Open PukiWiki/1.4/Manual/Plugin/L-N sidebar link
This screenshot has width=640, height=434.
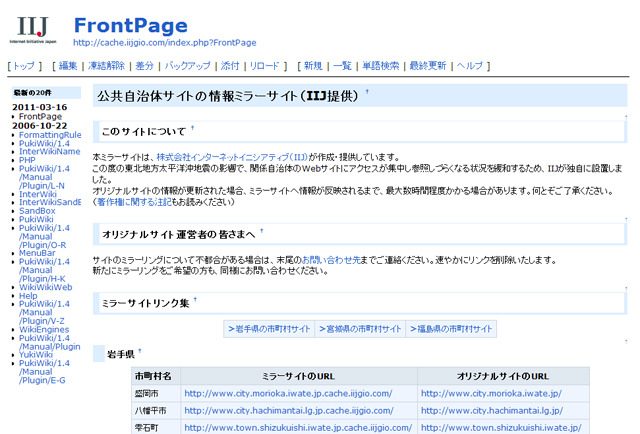[44, 177]
